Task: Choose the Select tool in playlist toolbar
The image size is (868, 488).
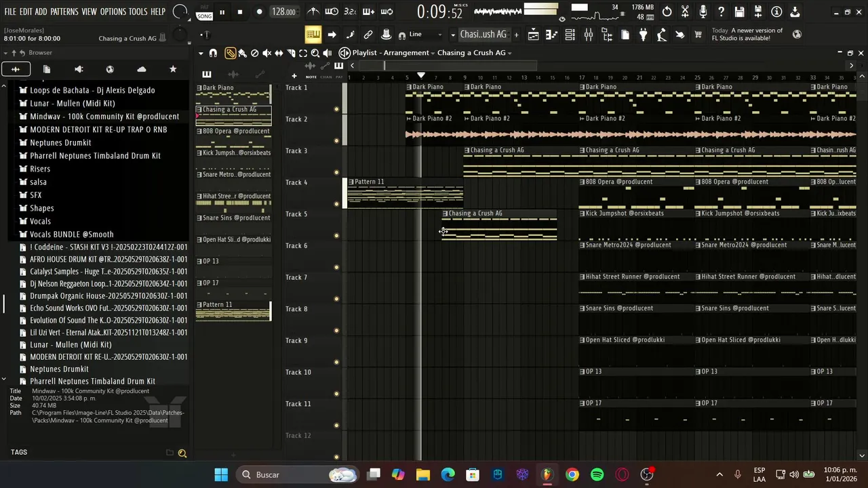Action: (303, 53)
